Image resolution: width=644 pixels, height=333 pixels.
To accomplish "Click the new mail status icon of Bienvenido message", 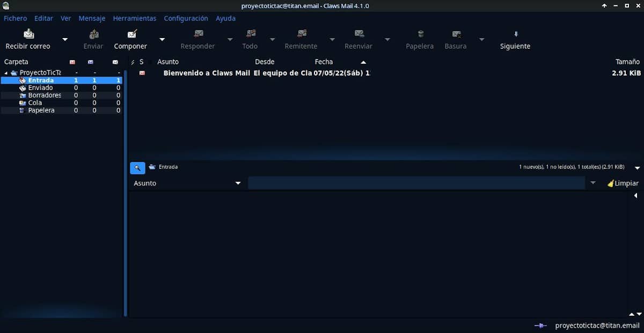I will click(x=142, y=73).
